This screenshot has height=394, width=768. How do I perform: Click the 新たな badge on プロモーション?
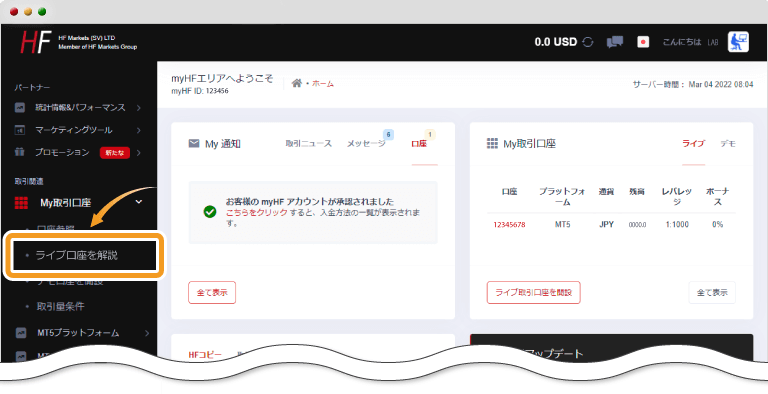[x=115, y=153]
